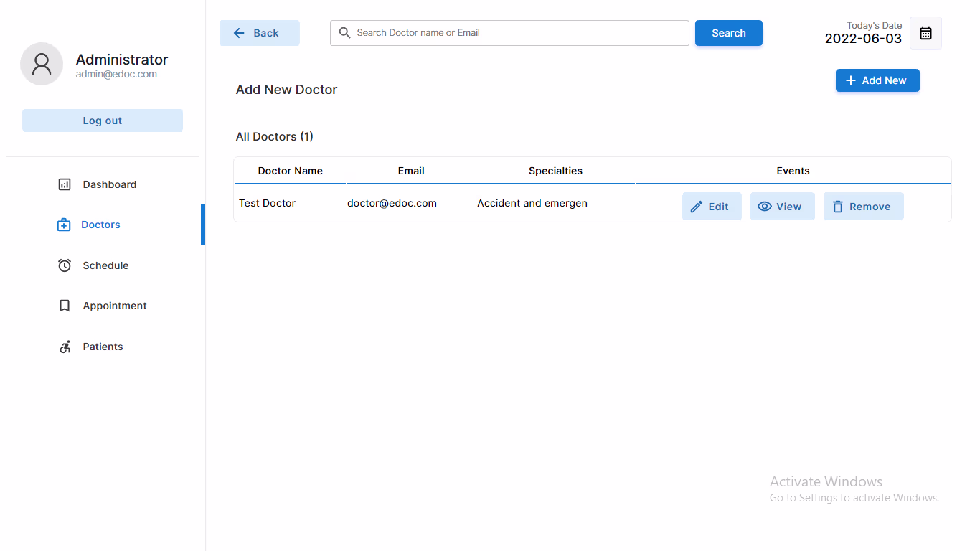Click the Add New Doctor heading
980x551 pixels.
[x=286, y=90]
